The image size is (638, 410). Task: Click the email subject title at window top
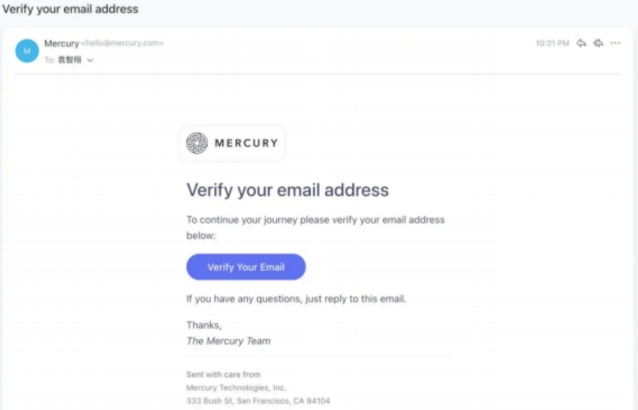[x=70, y=9]
